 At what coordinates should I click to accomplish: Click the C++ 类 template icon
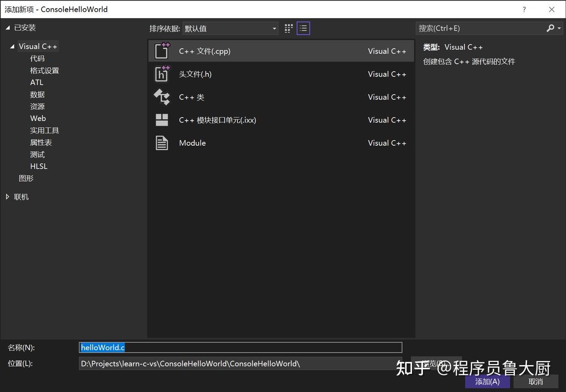click(162, 97)
